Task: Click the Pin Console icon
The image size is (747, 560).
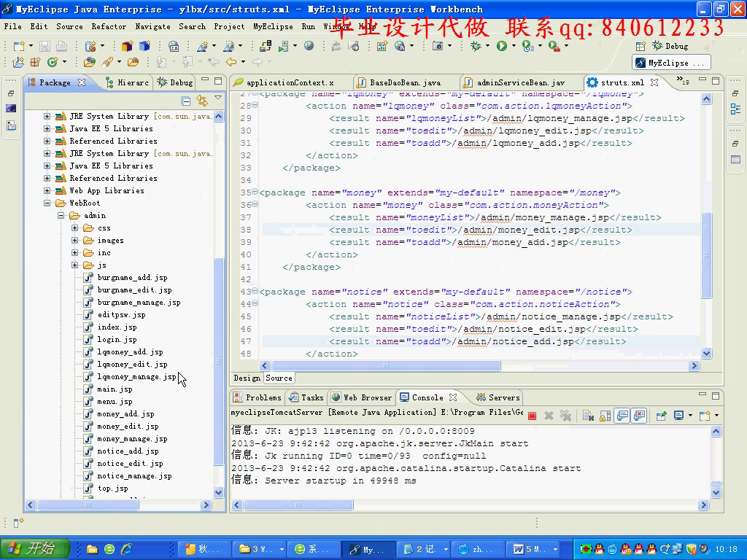Action: pos(661,416)
